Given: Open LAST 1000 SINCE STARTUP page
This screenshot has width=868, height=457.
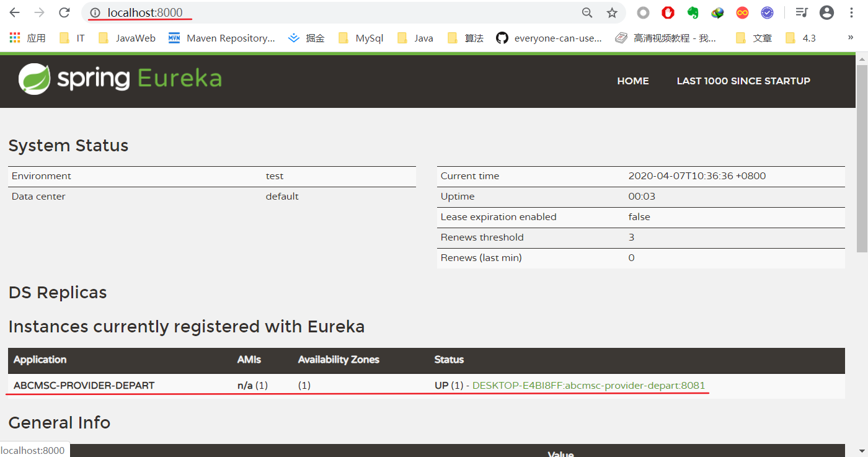Looking at the screenshot, I should pyautogui.click(x=743, y=81).
